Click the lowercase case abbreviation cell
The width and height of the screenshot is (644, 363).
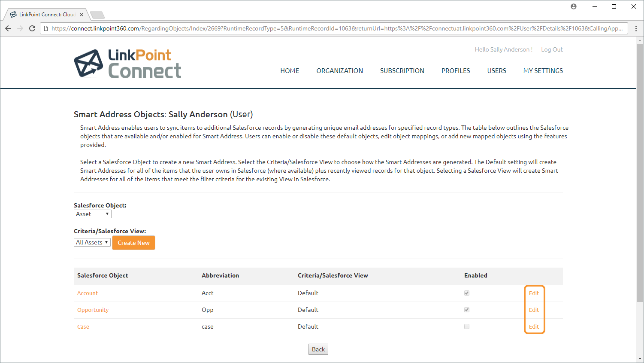[x=208, y=326]
